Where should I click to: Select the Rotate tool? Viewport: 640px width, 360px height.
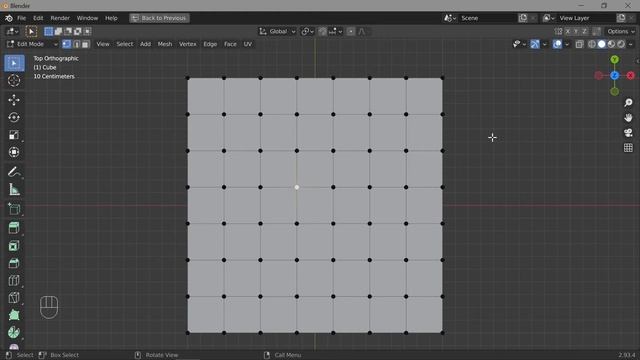14,118
